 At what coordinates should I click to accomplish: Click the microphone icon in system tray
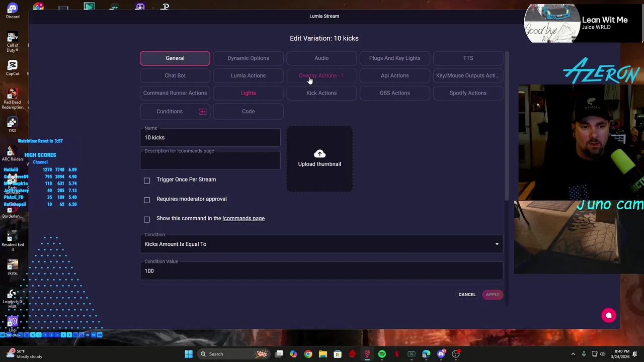(x=584, y=354)
